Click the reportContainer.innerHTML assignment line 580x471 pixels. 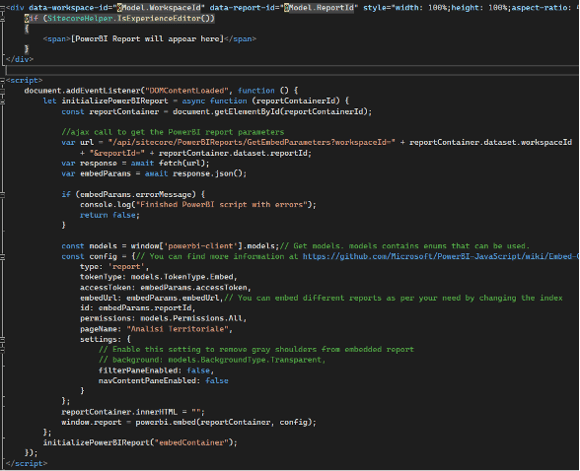133,412
